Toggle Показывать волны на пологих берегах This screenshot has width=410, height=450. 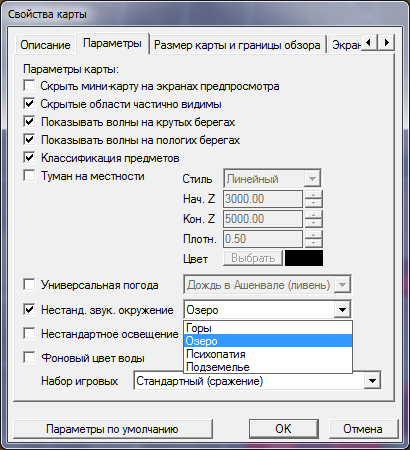(29, 139)
